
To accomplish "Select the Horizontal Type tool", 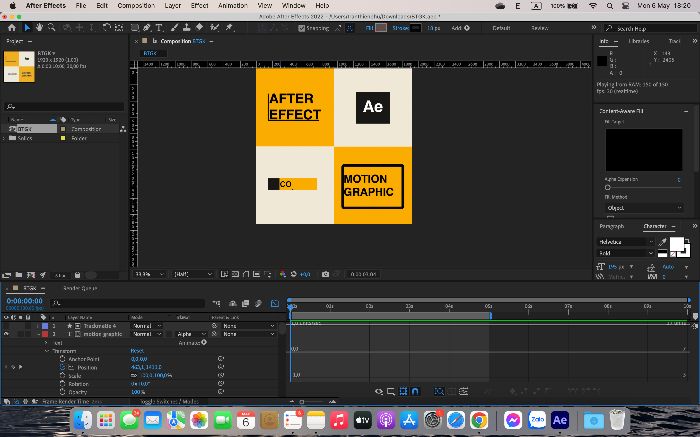I will tap(158, 28).
